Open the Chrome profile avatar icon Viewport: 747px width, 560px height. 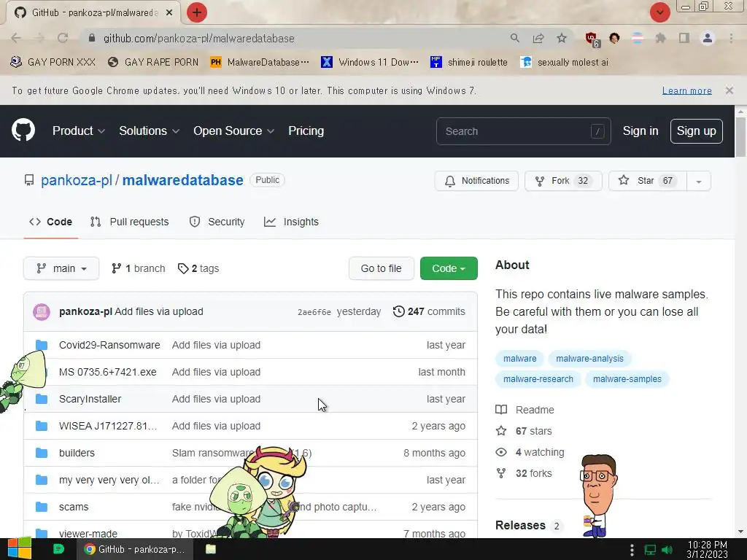[x=708, y=38]
